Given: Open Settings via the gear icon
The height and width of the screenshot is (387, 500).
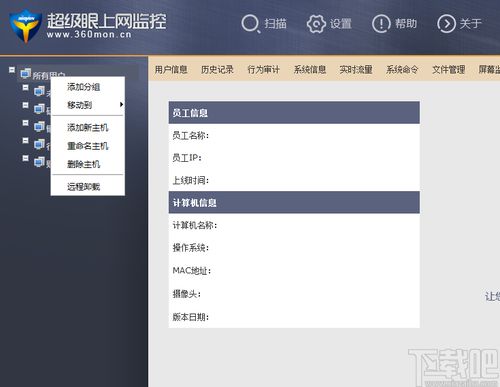Looking at the screenshot, I should coord(316,24).
